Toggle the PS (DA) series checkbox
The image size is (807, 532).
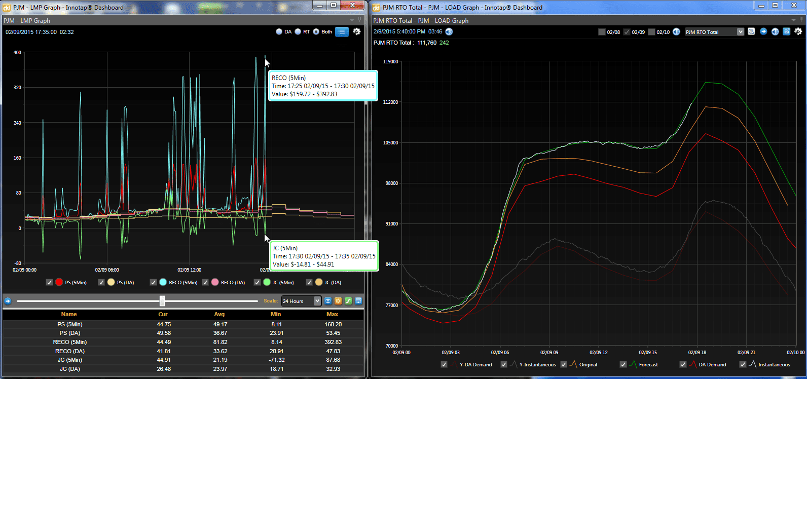[101, 282]
